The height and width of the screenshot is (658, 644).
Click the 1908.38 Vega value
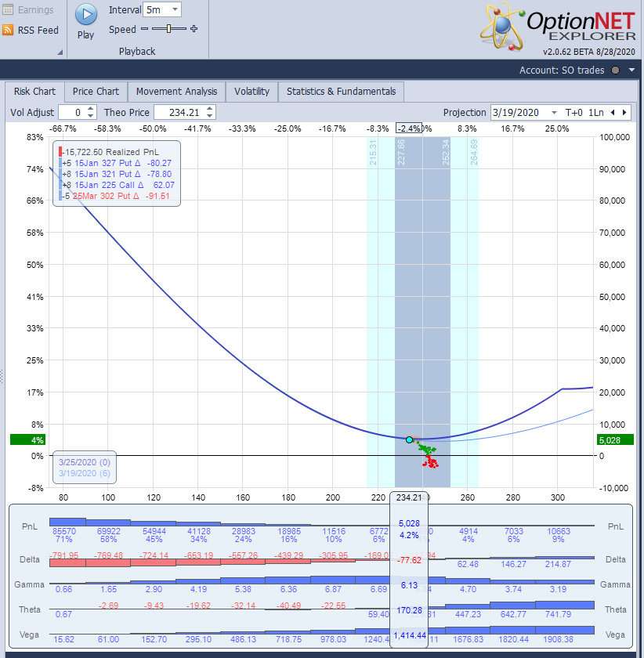point(558,639)
